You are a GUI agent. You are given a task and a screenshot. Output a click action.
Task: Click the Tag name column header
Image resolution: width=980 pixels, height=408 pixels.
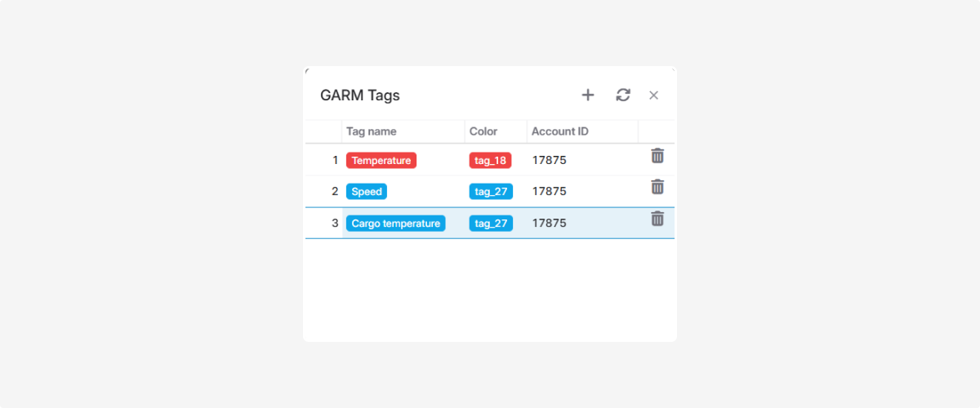pos(372,131)
